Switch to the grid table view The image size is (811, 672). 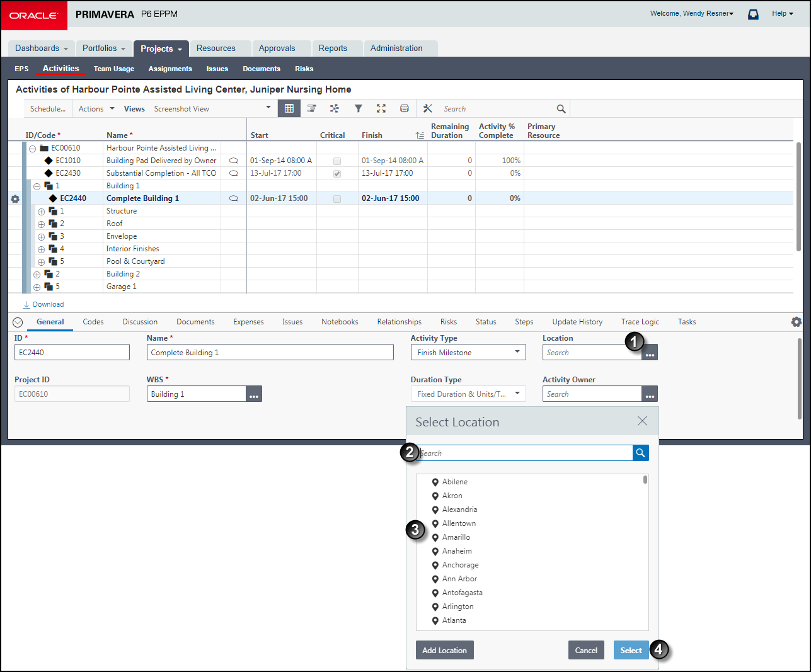pos(289,108)
